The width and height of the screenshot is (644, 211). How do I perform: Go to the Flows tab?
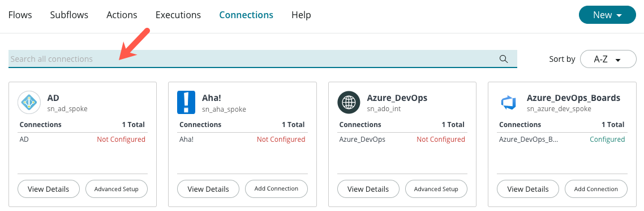pyautogui.click(x=20, y=15)
